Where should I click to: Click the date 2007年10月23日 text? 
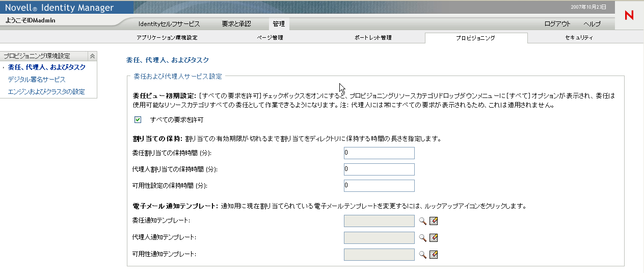[x=589, y=7]
